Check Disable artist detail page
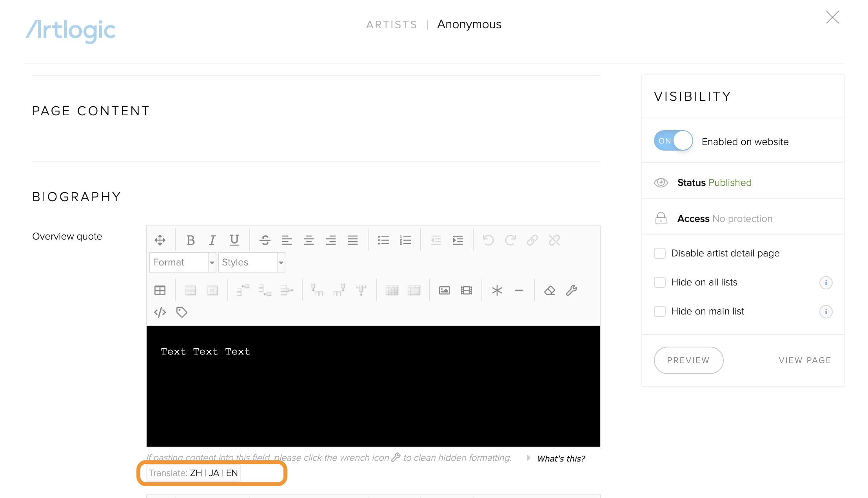 pyautogui.click(x=660, y=253)
